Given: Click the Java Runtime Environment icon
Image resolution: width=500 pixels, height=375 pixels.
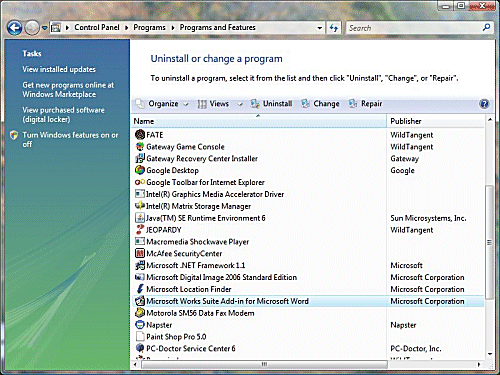Looking at the screenshot, I should (x=140, y=218).
